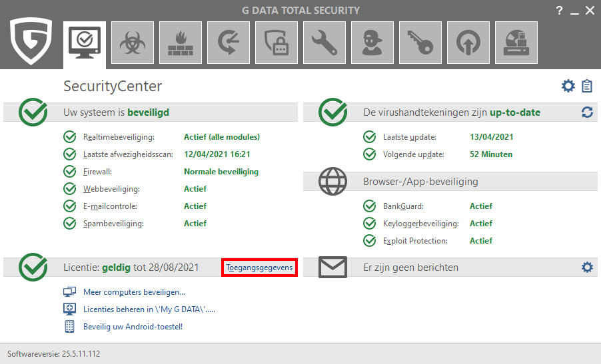Screen dimensions: 601x364
Task: Click '13/04/2021' last update date
Action: (491, 137)
